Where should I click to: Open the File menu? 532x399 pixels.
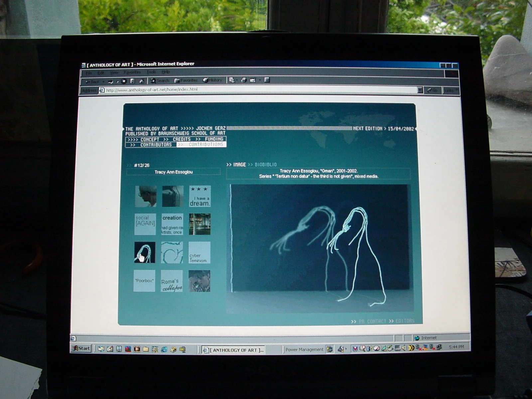click(89, 73)
